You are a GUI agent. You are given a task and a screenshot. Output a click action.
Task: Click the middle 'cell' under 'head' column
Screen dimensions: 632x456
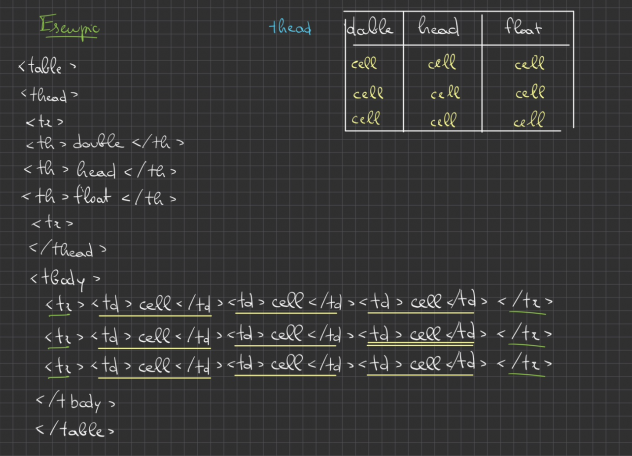445,93
